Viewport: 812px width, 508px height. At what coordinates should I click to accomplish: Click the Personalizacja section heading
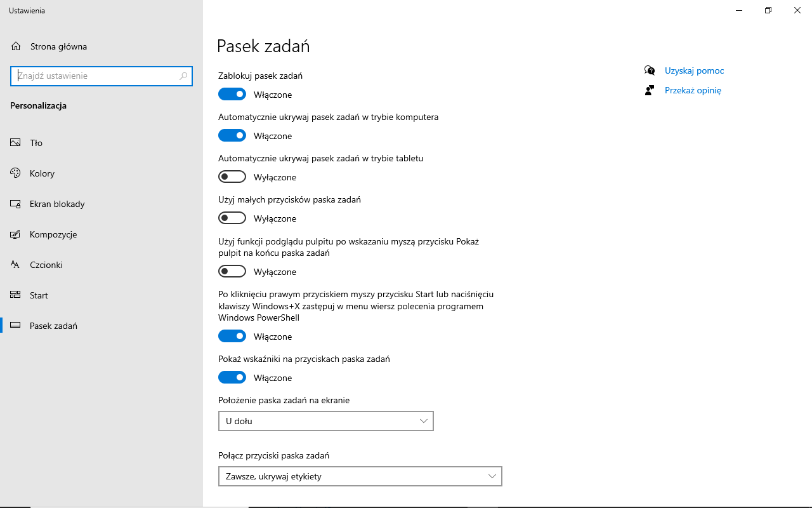[38, 105]
